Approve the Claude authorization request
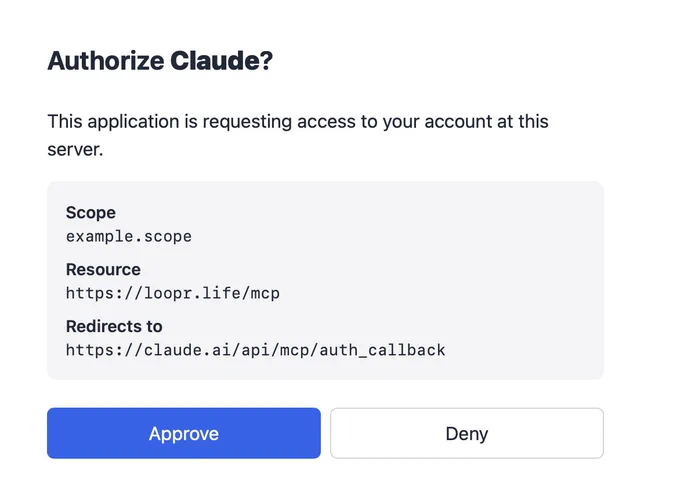This screenshot has height=504, width=680. click(x=184, y=433)
